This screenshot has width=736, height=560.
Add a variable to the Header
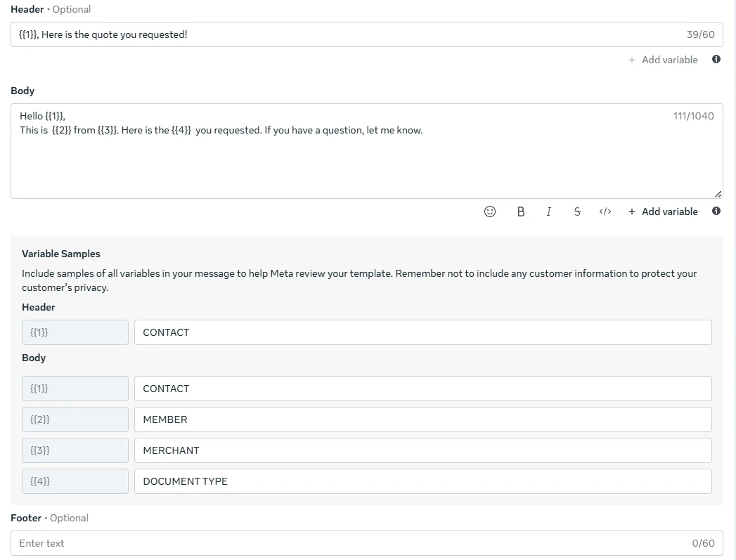tap(663, 60)
